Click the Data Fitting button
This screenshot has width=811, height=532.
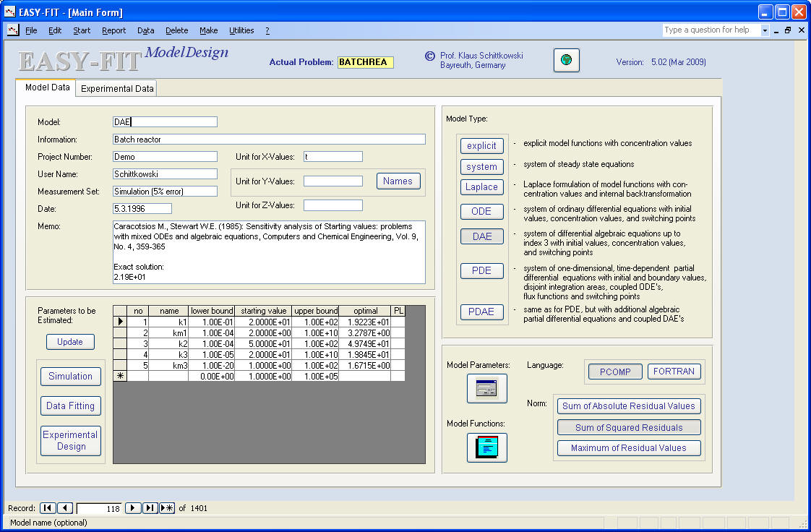[70, 406]
